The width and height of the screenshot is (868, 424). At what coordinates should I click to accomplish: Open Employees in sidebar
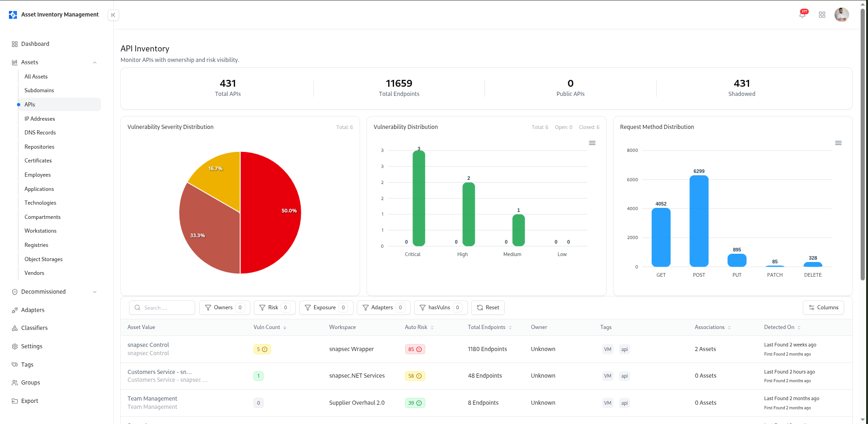38,175
